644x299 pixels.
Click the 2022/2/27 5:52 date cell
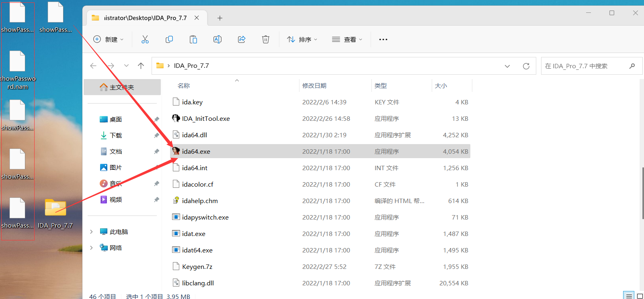pyautogui.click(x=324, y=266)
